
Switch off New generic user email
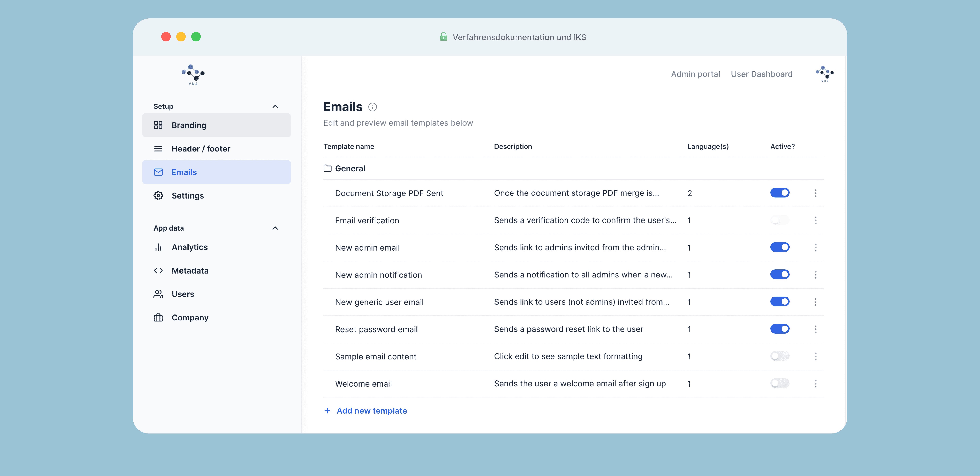click(780, 301)
